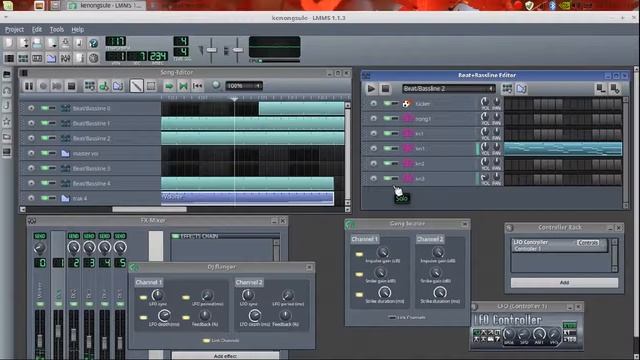This screenshot has width=640, height=360.
Task: Open the Beat/Bassline 2 pattern selector
Action: click(x=449, y=88)
